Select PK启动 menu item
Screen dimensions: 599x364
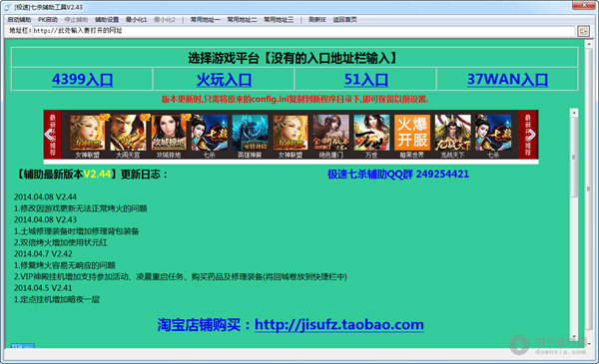tap(47, 20)
